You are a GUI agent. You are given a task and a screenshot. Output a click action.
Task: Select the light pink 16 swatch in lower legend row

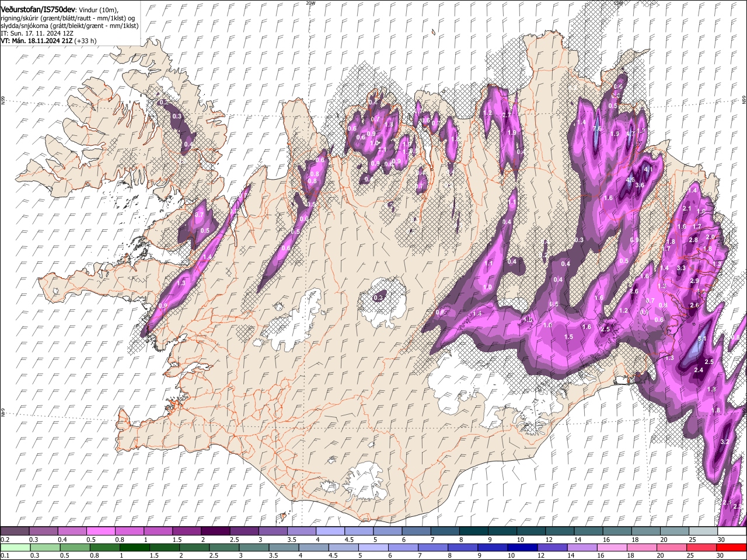point(612,547)
